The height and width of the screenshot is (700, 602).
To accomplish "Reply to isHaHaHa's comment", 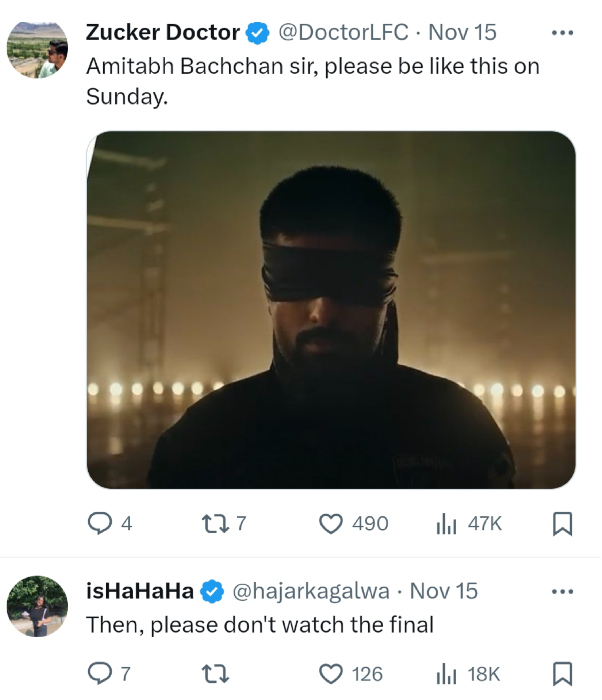I will pos(100,673).
